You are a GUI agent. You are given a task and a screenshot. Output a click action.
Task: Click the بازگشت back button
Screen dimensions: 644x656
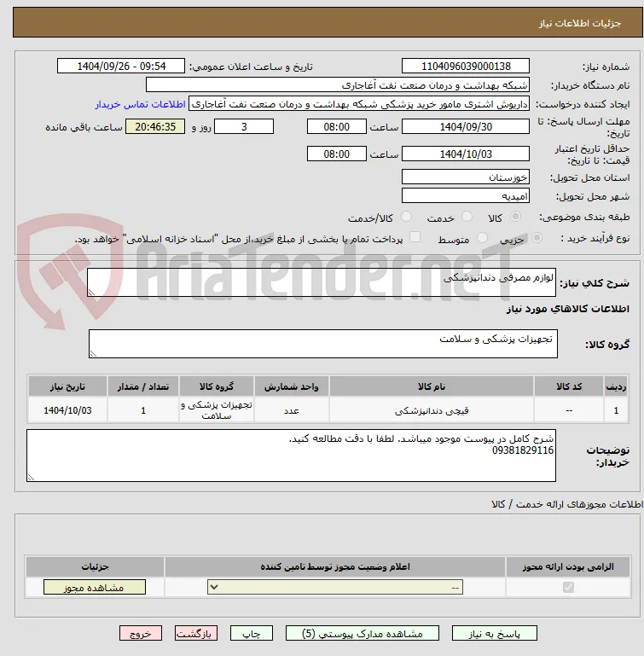(196, 634)
